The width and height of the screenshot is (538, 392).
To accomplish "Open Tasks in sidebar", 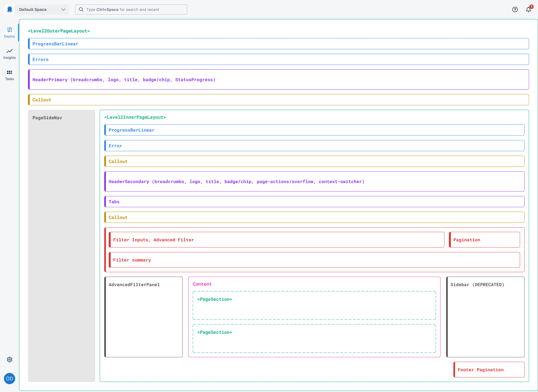I will 10,75.
